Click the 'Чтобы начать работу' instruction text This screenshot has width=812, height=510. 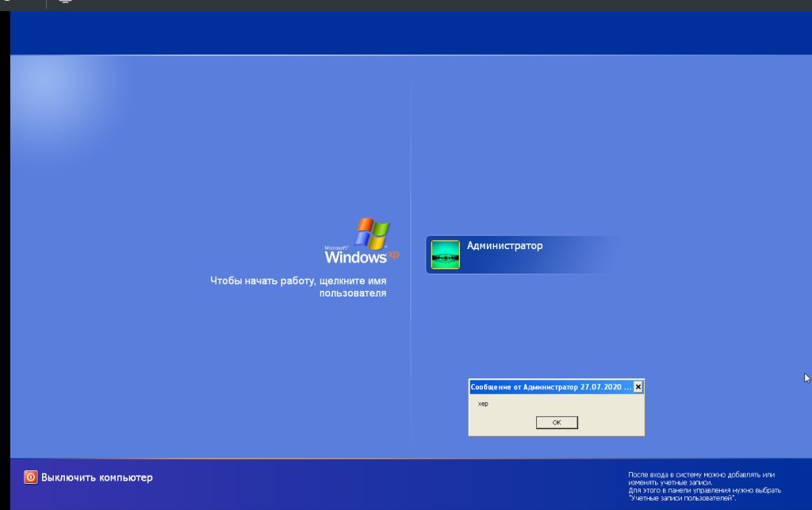298,287
